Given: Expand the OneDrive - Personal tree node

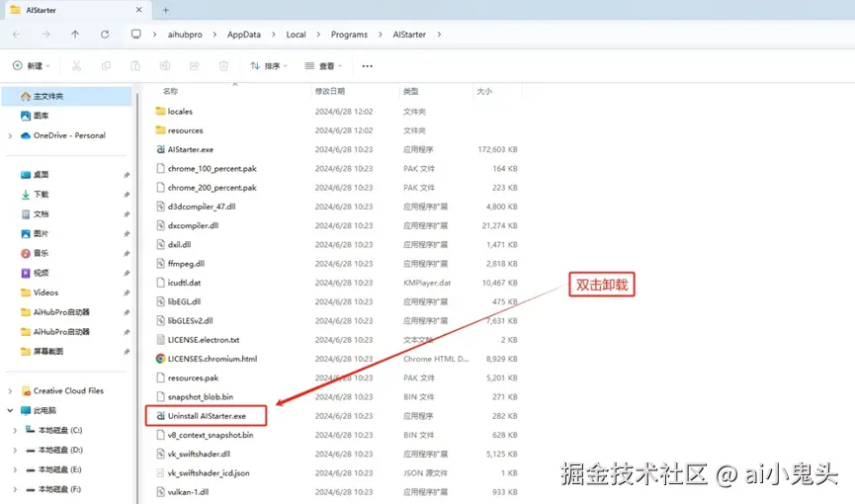Looking at the screenshot, I should [x=10, y=135].
